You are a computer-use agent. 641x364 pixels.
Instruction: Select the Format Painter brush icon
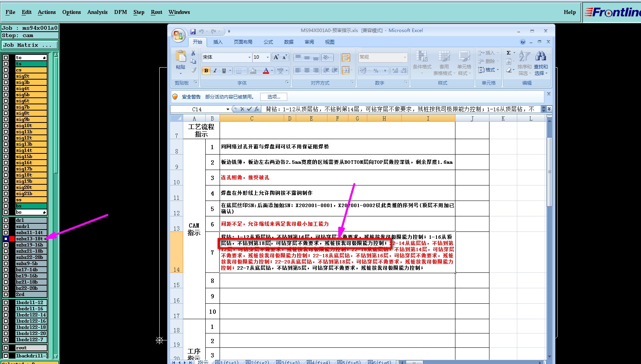[x=194, y=70]
